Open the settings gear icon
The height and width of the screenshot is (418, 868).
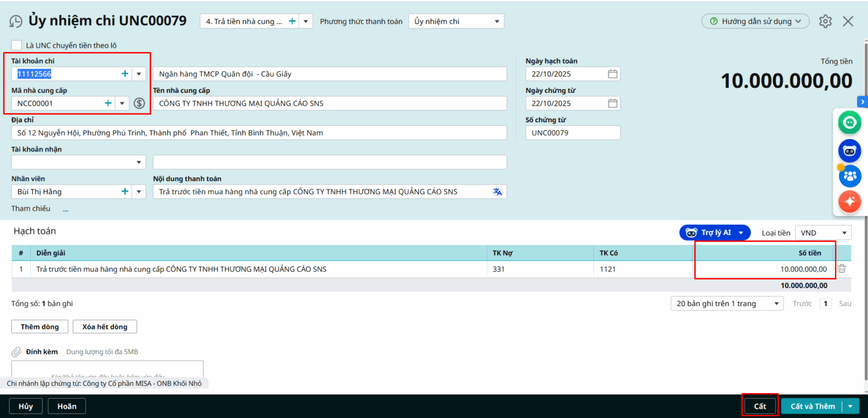tap(825, 21)
